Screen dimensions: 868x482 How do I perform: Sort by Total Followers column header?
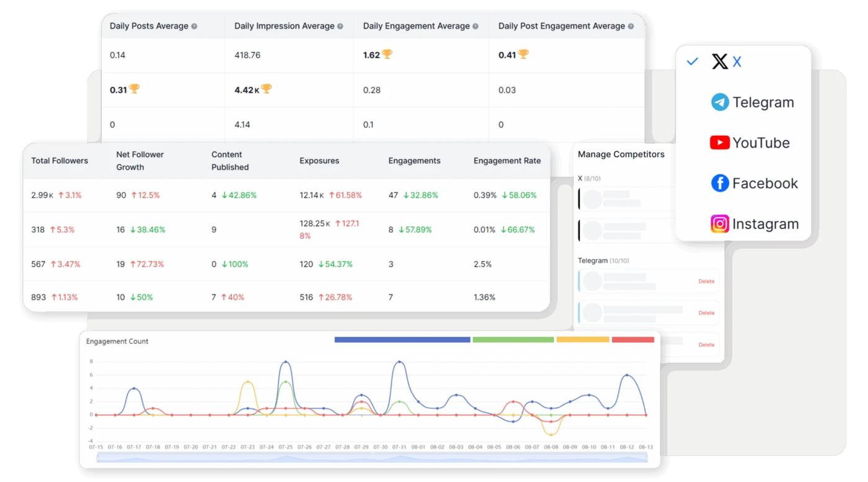coord(60,161)
